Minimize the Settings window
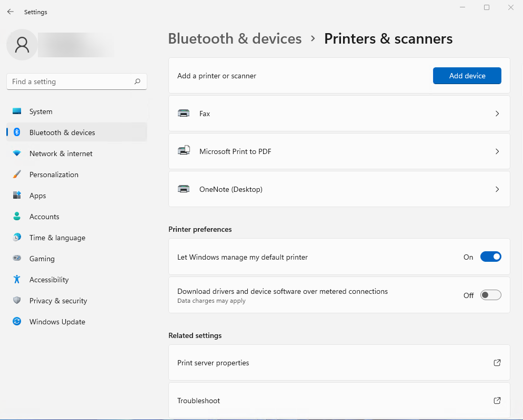The height and width of the screenshot is (420, 523). [x=462, y=7]
